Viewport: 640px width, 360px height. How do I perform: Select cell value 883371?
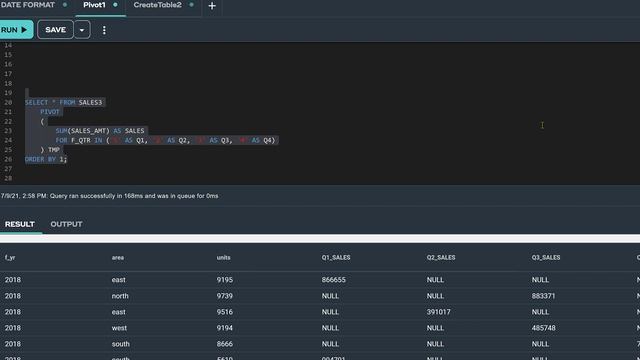543,296
